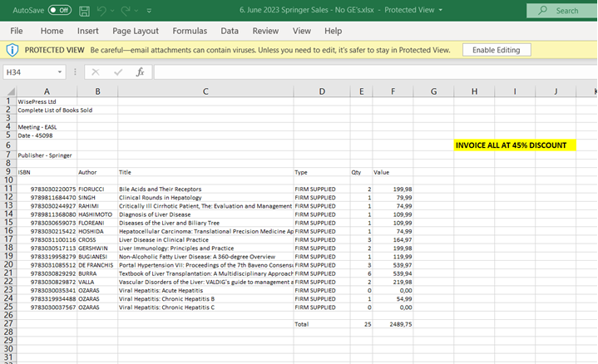
Task: Click the Name Box showing H34
Action: (29, 72)
